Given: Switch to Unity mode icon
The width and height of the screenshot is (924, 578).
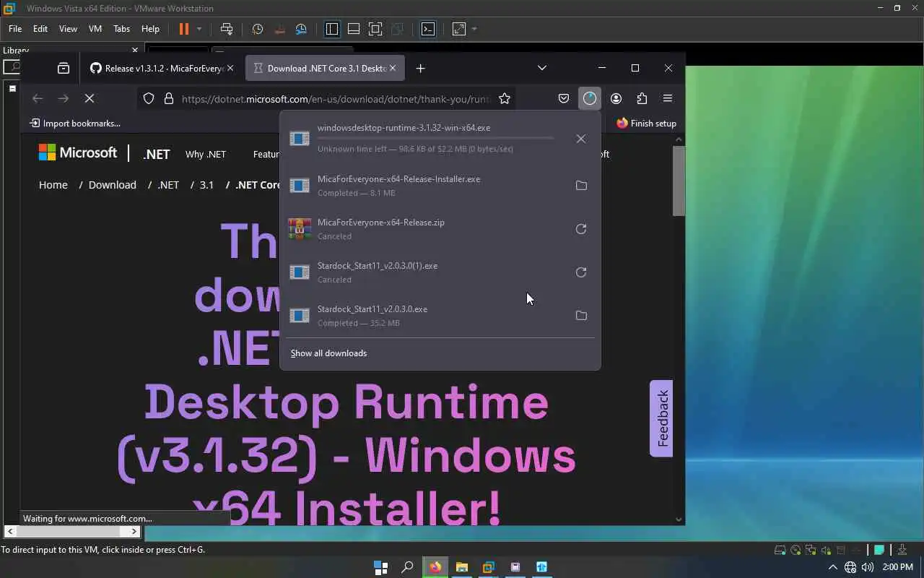Looking at the screenshot, I should coord(397,29).
